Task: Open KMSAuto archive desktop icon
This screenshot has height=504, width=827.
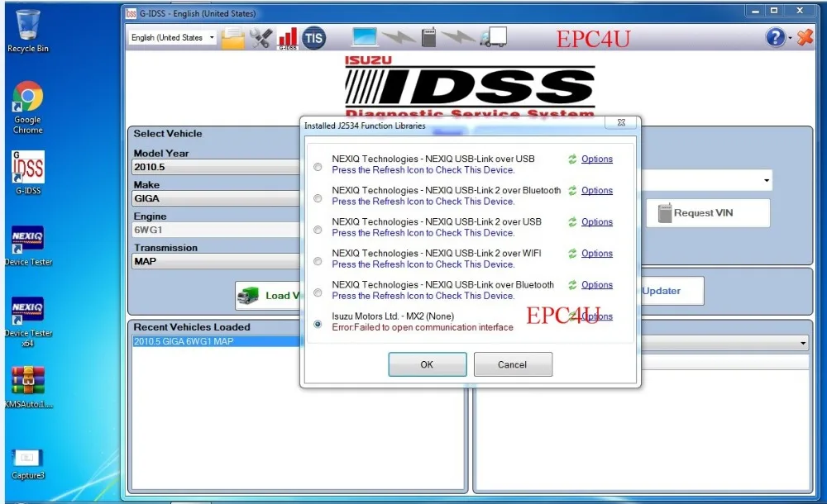Action: (x=28, y=388)
